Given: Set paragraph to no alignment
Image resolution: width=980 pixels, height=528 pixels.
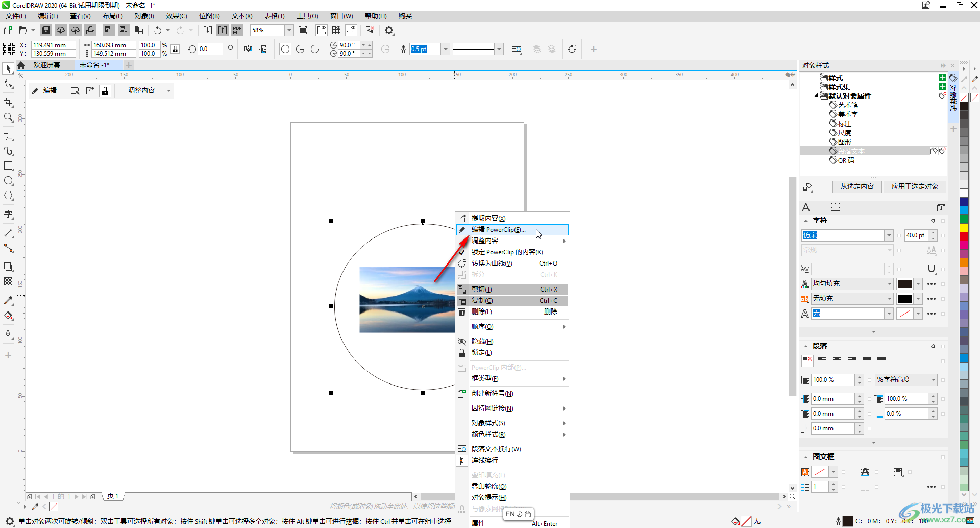Looking at the screenshot, I should (x=807, y=361).
